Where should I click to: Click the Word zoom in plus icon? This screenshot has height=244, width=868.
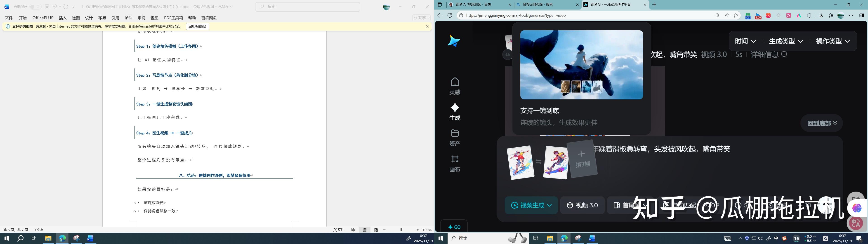pos(417,230)
